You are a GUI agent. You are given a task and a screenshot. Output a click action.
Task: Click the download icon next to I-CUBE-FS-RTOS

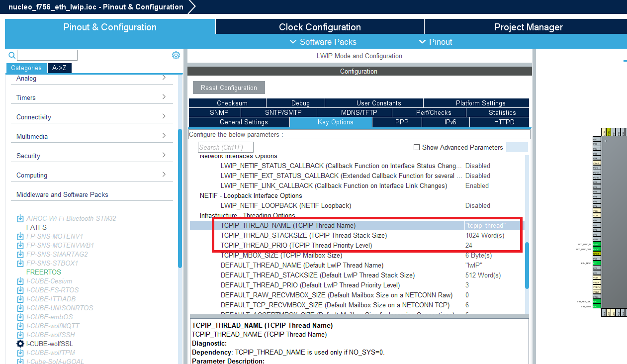pos(20,290)
